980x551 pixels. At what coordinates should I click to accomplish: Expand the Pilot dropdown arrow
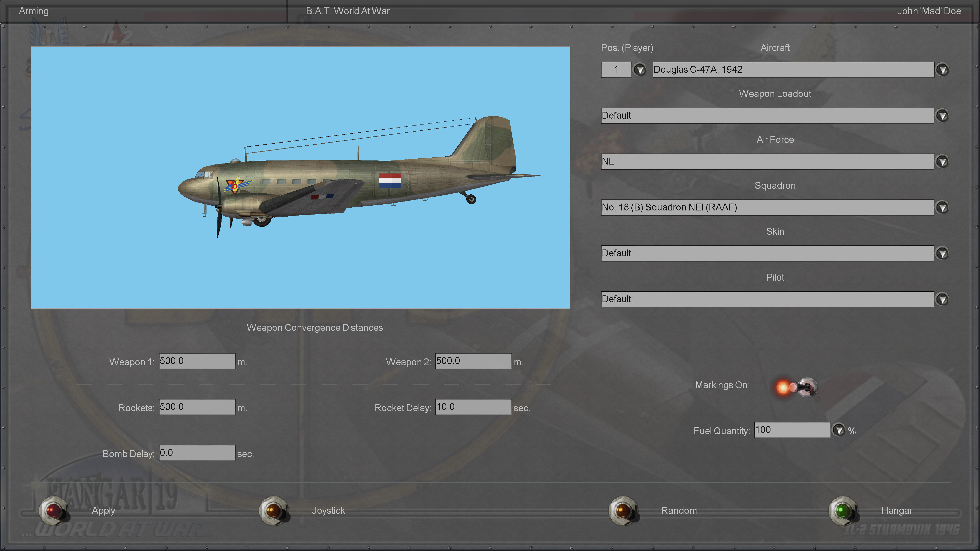pyautogui.click(x=942, y=299)
